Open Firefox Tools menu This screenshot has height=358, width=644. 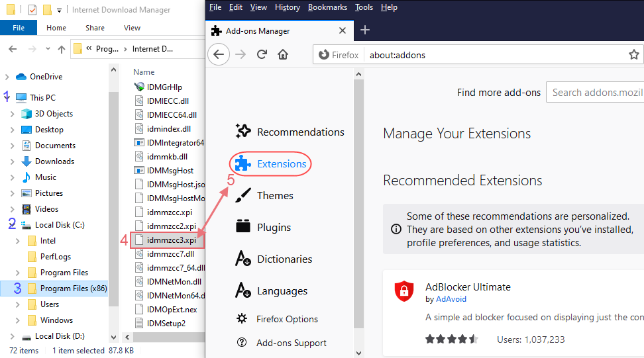364,7
